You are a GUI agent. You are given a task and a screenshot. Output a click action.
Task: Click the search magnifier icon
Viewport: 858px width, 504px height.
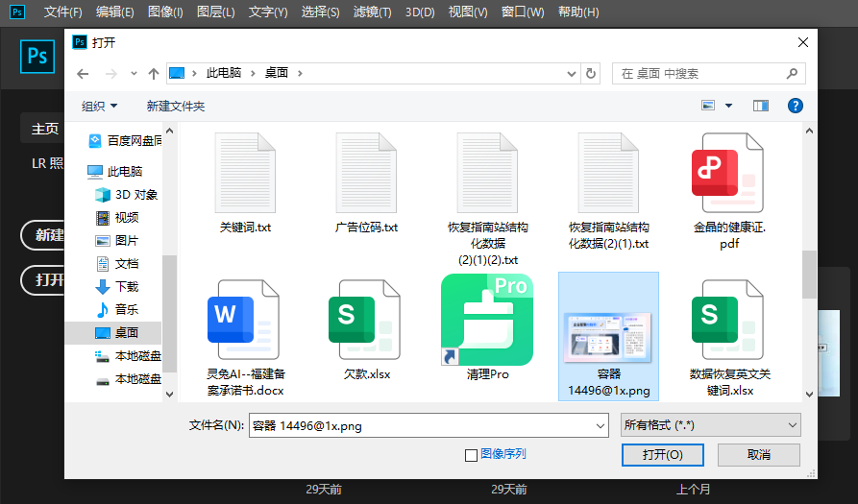[x=792, y=73]
